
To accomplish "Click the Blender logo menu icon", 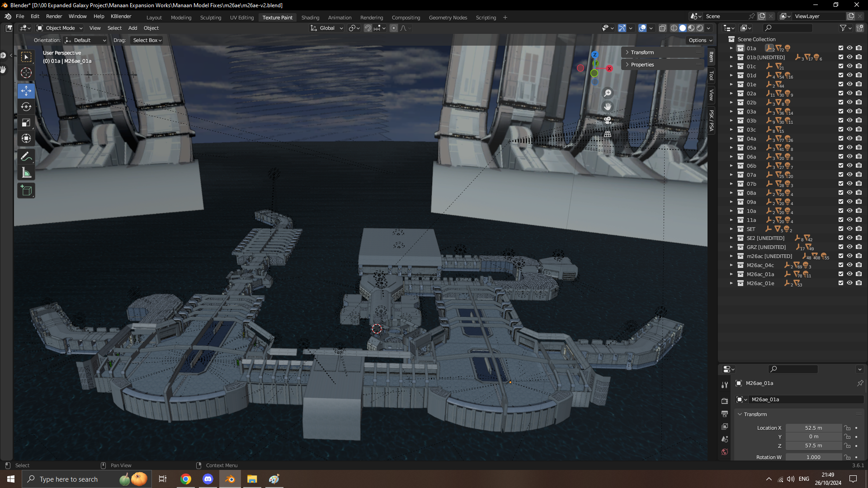I will [8, 16].
